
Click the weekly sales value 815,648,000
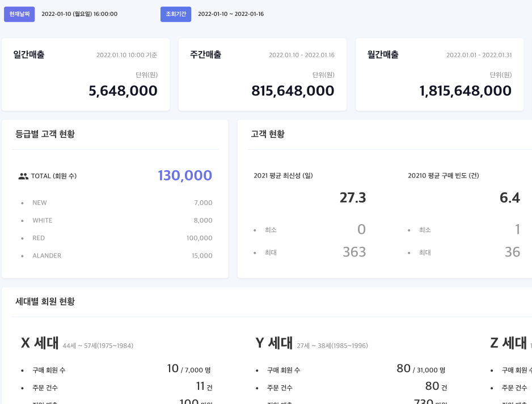293,91
